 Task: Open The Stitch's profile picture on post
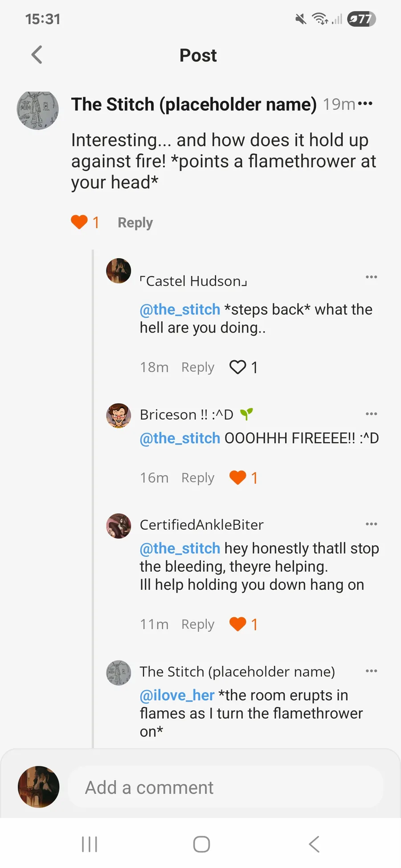click(x=38, y=110)
